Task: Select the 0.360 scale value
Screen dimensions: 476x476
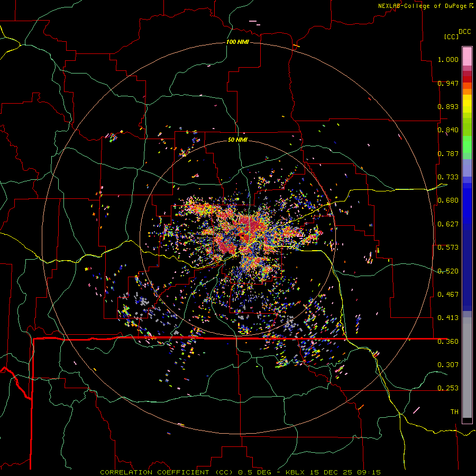Action: tap(448, 342)
